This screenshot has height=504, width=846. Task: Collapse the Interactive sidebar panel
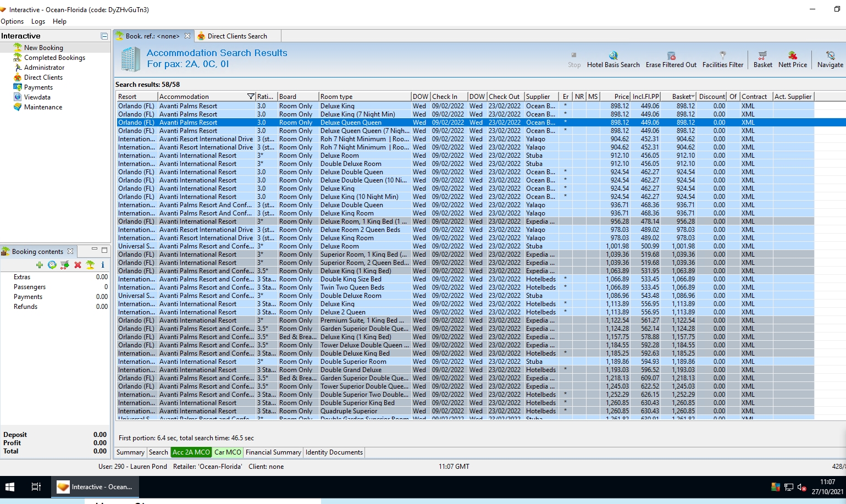pyautogui.click(x=104, y=36)
